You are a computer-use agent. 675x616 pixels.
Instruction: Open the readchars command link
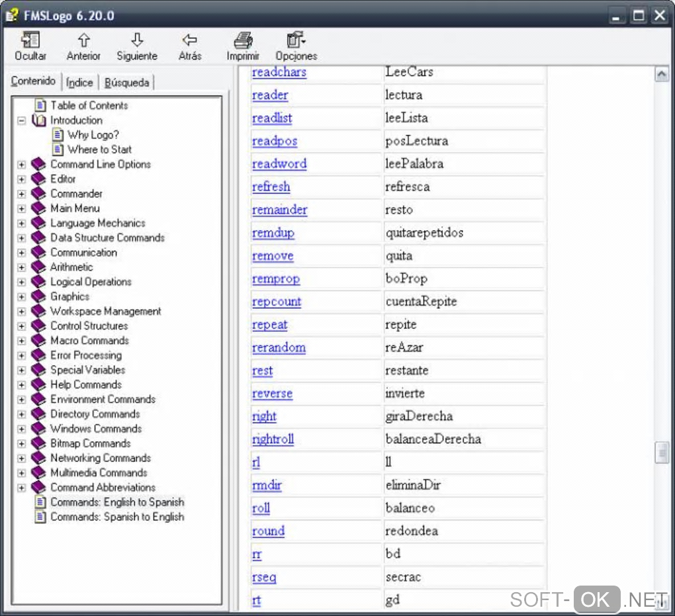coord(279,72)
